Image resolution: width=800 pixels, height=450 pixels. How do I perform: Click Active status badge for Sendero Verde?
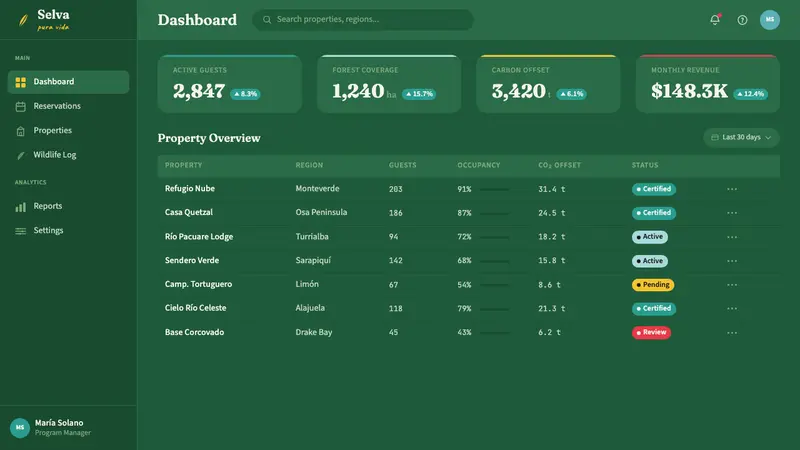(x=649, y=261)
